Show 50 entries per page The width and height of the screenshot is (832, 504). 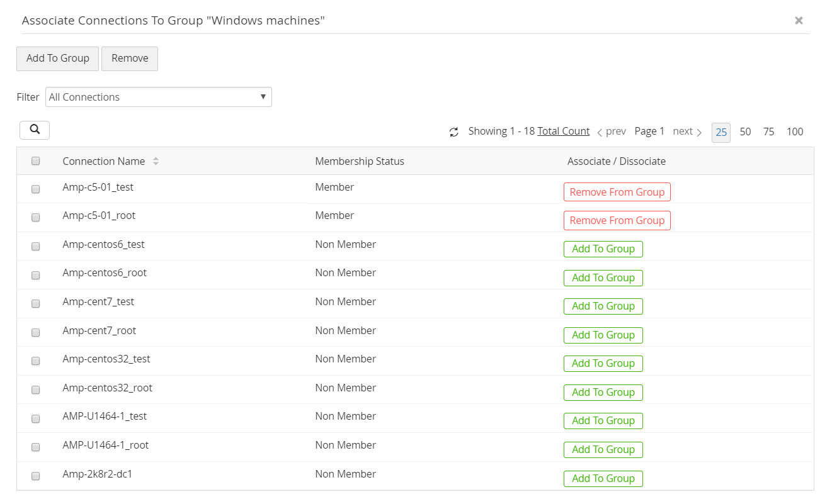click(x=745, y=132)
